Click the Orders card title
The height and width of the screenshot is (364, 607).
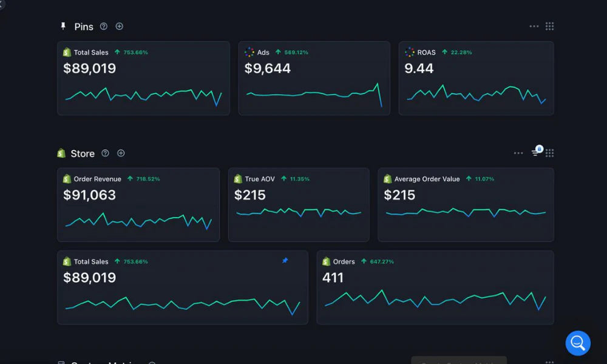[x=344, y=262]
